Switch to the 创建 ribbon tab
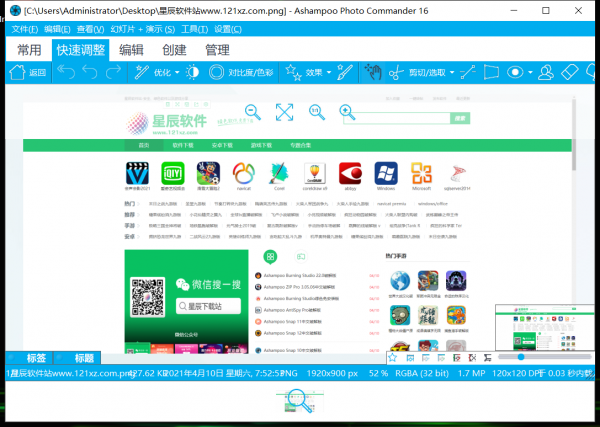 (174, 50)
